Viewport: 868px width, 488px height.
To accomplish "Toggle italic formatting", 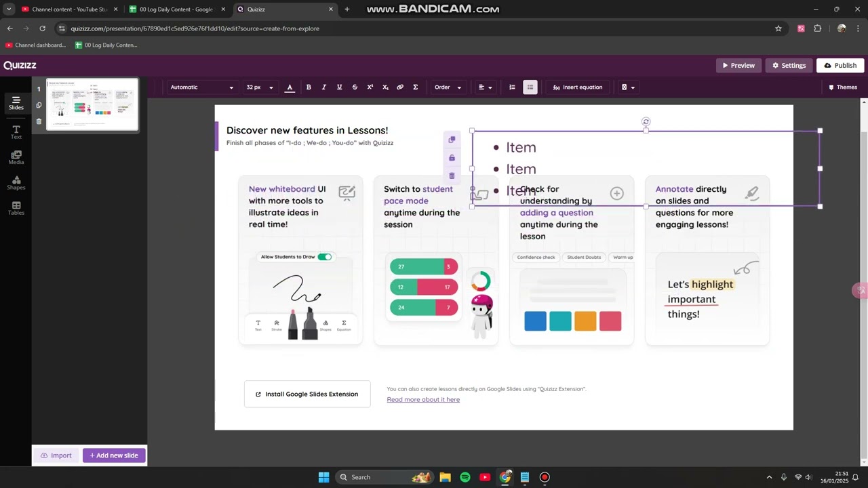I will 323,87.
